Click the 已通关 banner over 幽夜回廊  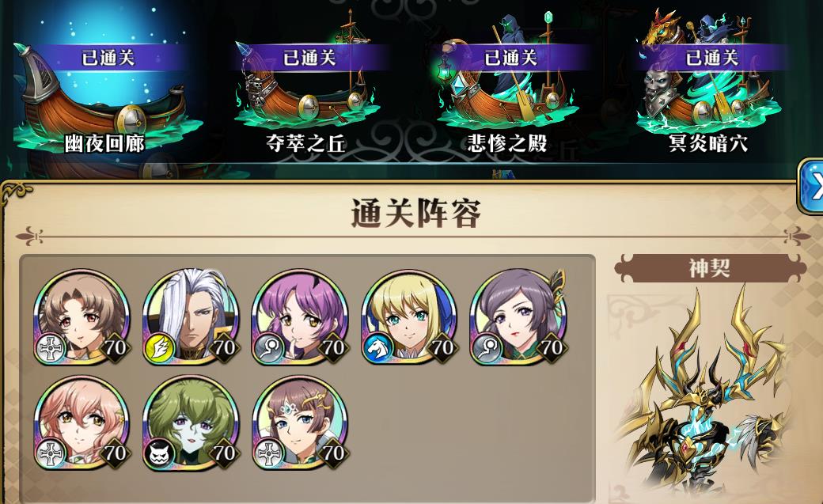[108, 57]
